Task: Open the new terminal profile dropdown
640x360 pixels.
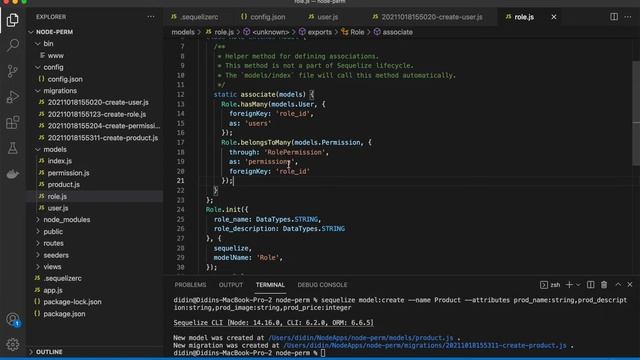Action: tap(578, 285)
